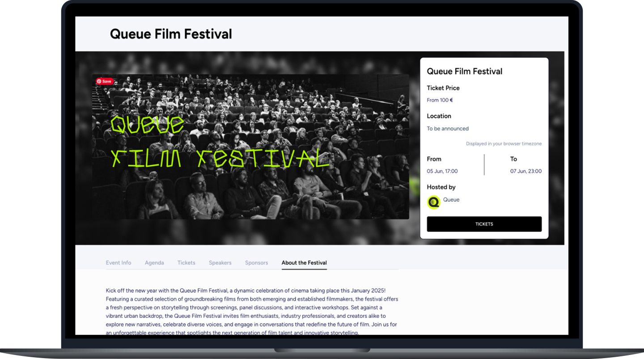Click the Queue host logo icon

pos(434,202)
